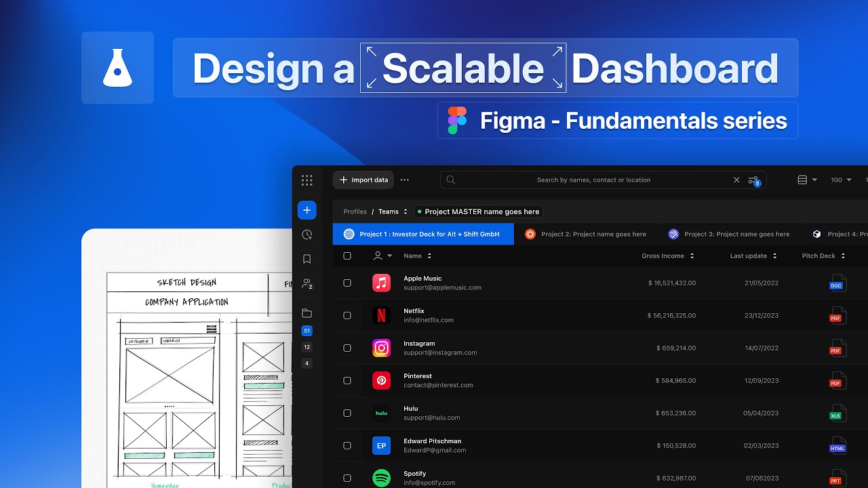This screenshot has height=488, width=868.
Task: Select the sidebar folder badge 4
Action: [x=307, y=363]
